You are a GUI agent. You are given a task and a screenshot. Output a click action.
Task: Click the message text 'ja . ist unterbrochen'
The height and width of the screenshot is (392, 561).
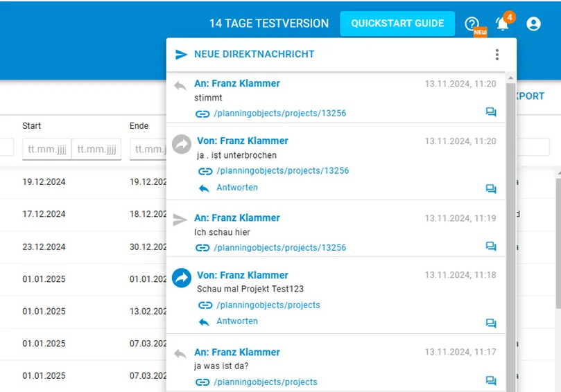(237, 155)
